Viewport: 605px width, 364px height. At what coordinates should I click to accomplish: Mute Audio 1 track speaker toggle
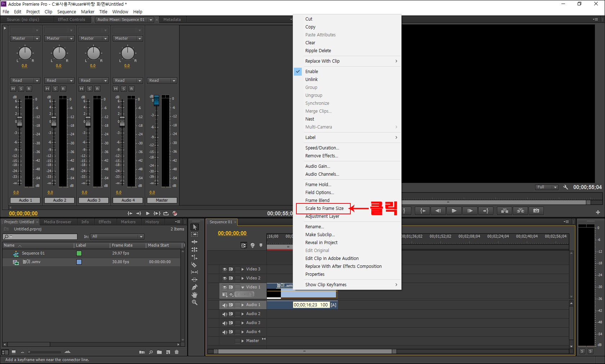pyautogui.click(x=225, y=305)
